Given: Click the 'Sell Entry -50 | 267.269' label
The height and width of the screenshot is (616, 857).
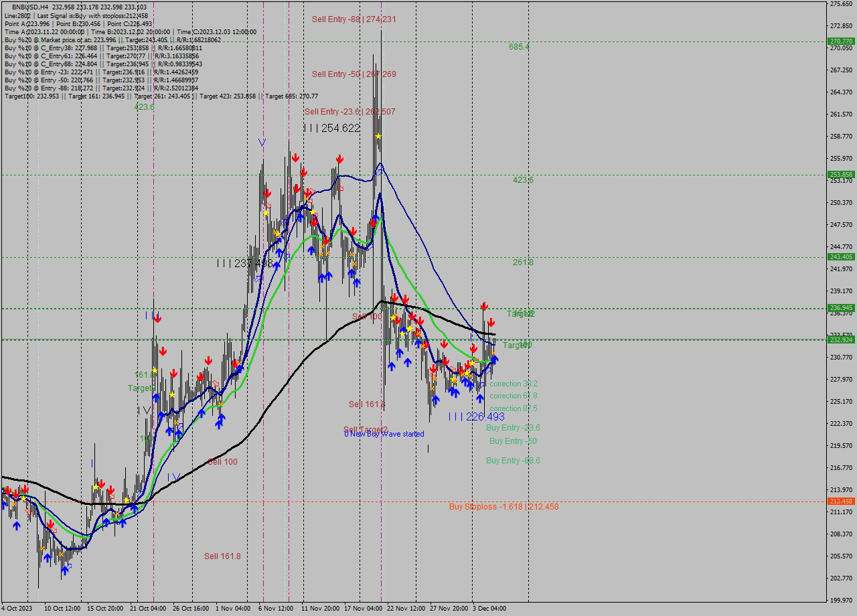Looking at the screenshot, I should coord(354,74).
